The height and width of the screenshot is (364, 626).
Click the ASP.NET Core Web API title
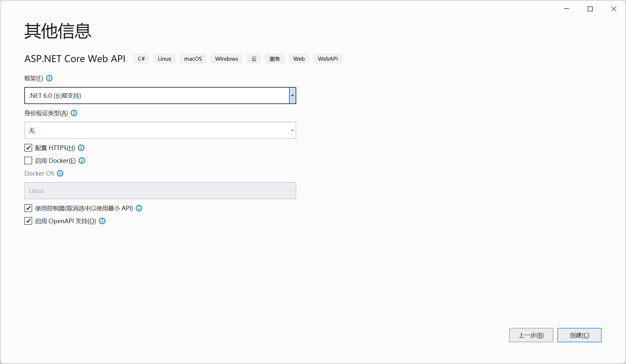(x=75, y=58)
